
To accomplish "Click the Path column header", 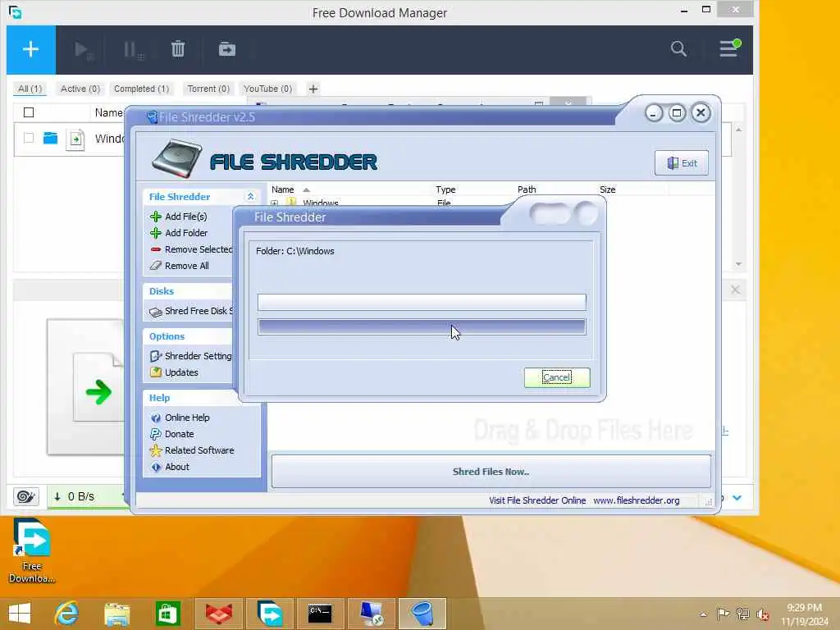I will tap(527, 189).
